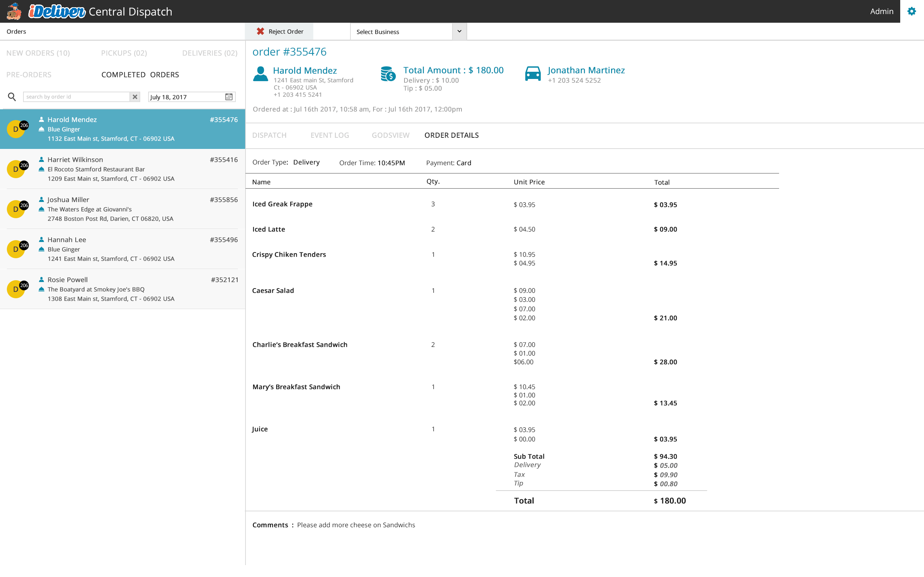
Task: Click driver phone +1 203 524 5252
Action: [574, 80]
